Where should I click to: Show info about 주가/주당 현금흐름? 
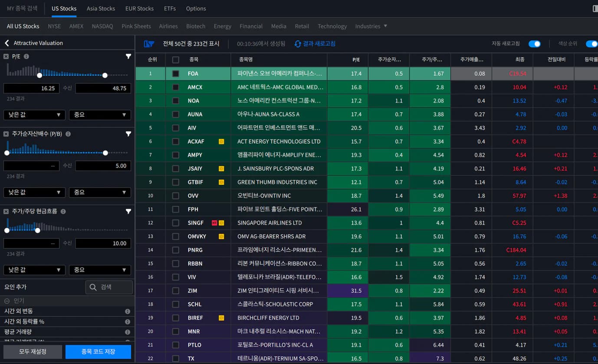[x=63, y=211]
